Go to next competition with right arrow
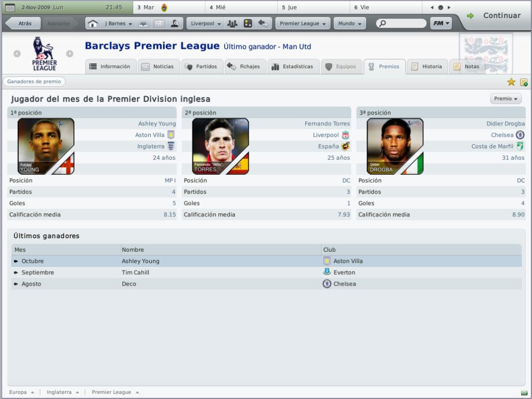 (x=70, y=54)
